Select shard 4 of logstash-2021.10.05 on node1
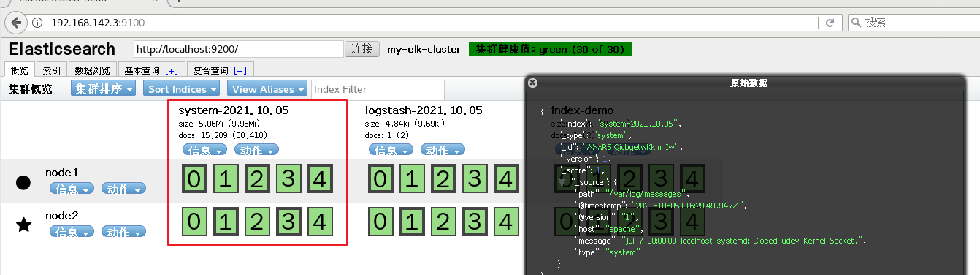Image resolution: width=980 pixels, height=275 pixels. tap(506, 179)
